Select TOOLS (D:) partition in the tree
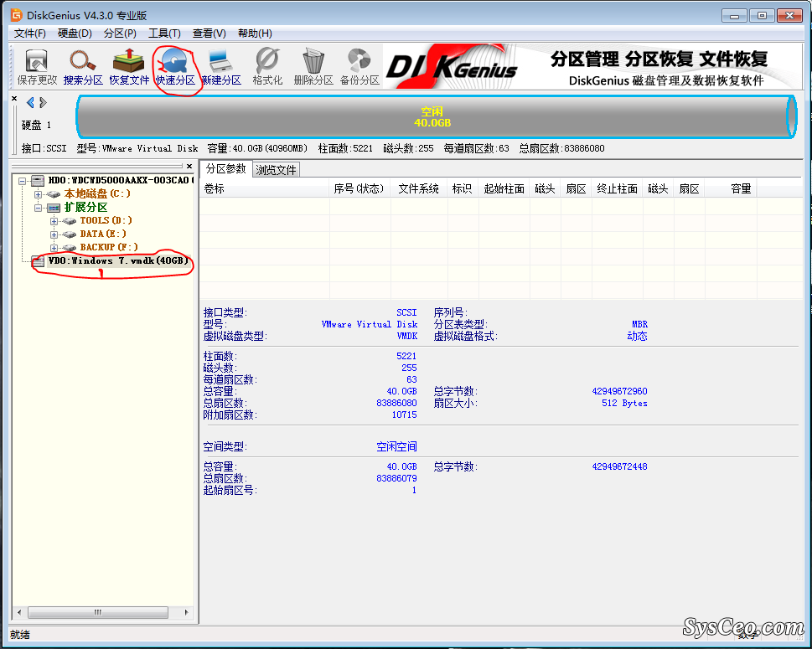The height and width of the screenshot is (649, 812). 106,220
